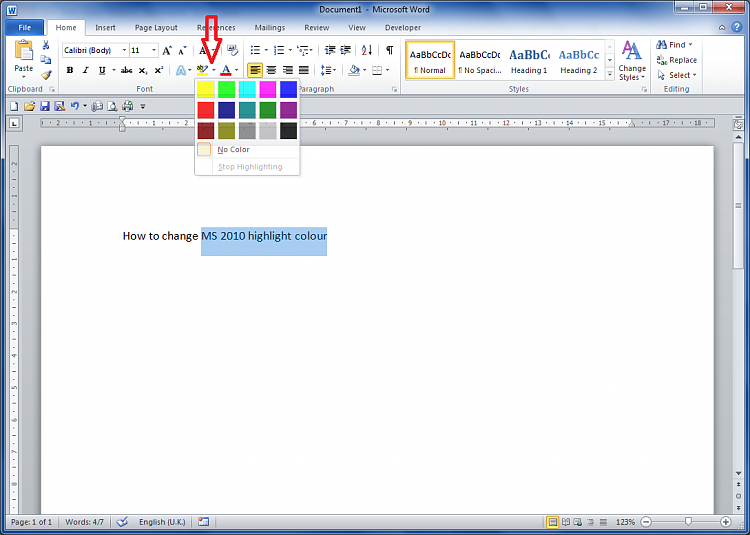
Task: Apply strikethrough formatting
Action: tap(126, 70)
